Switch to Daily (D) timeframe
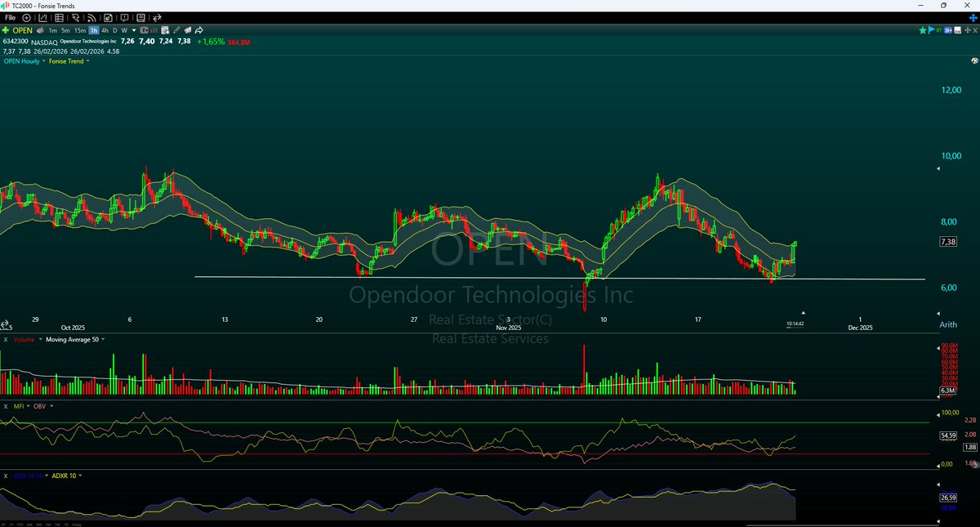 [115, 30]
